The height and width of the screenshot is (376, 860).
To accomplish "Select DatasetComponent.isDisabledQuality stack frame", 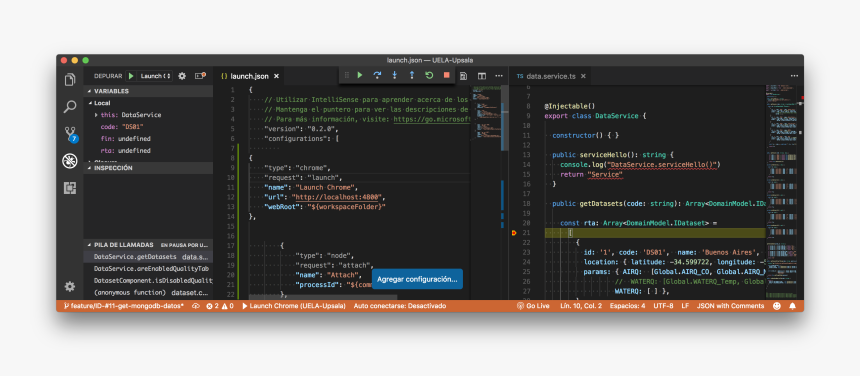I will tap(148, 280).
